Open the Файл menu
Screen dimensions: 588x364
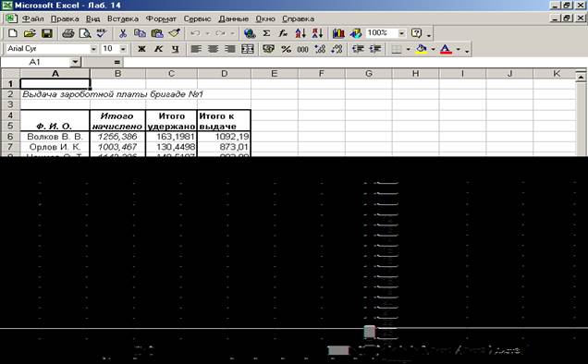tap(32, 18)
